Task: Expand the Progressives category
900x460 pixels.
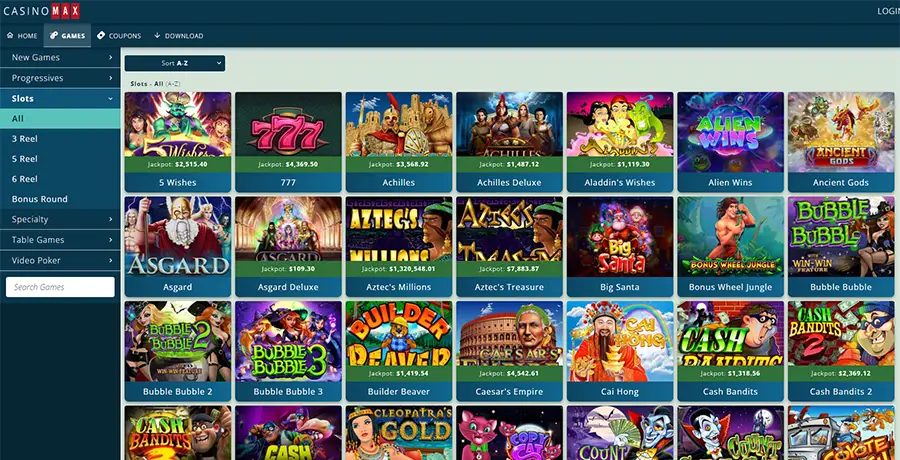Action: point(60,78)
